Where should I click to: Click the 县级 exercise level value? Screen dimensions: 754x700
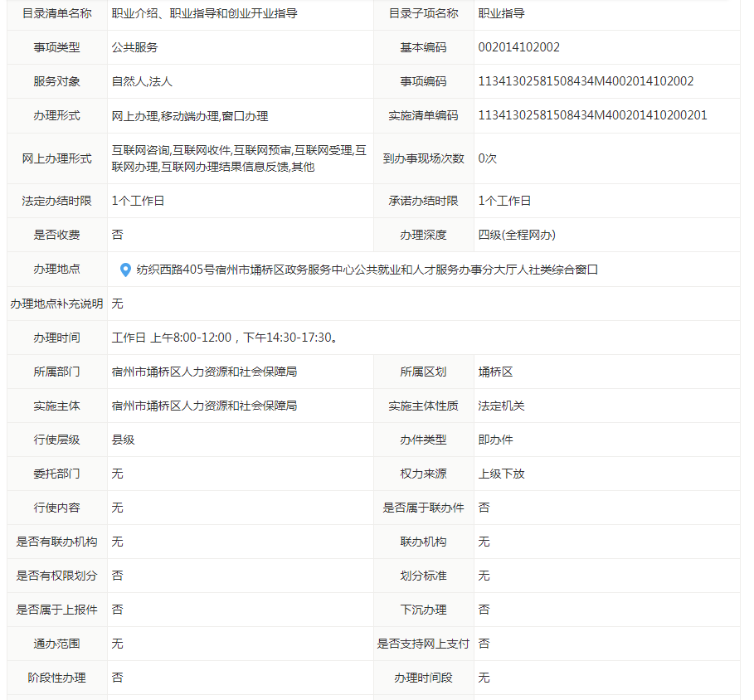123,440
